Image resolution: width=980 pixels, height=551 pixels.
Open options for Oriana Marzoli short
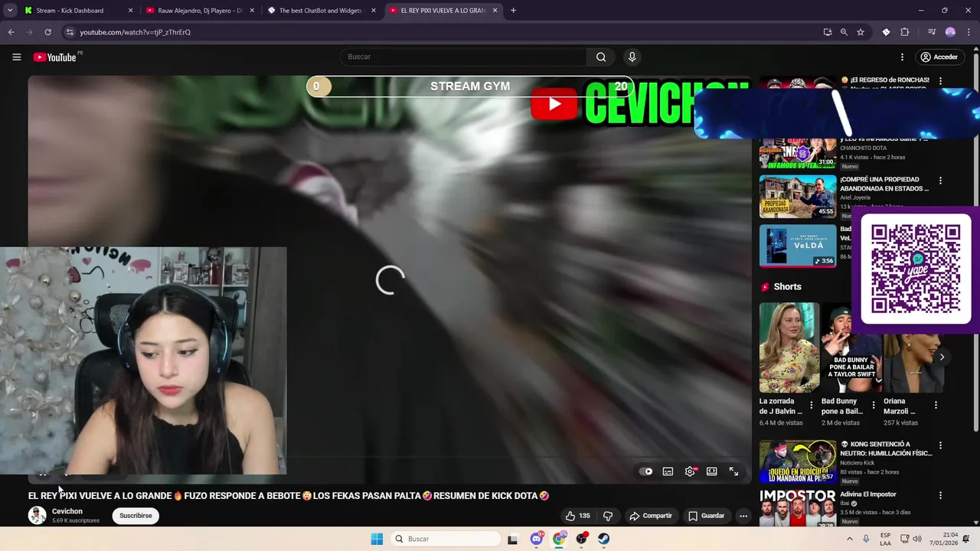(936, 405)
